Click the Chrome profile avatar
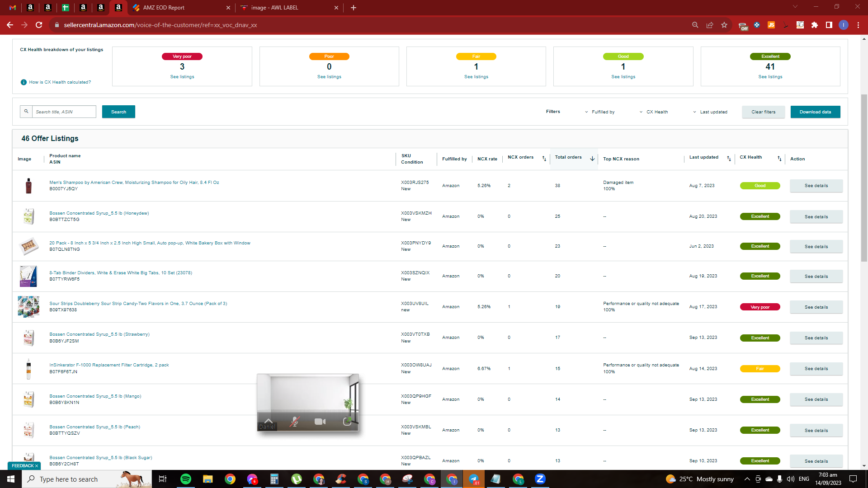This screenshot has height=488, width=868. pyautogui.click(x=844, y=25)
